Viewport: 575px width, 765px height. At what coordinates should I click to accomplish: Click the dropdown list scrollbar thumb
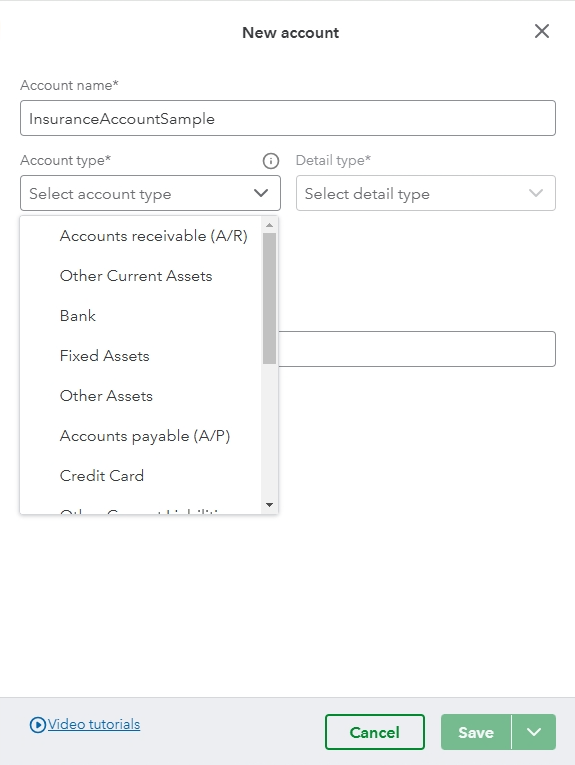270,299
